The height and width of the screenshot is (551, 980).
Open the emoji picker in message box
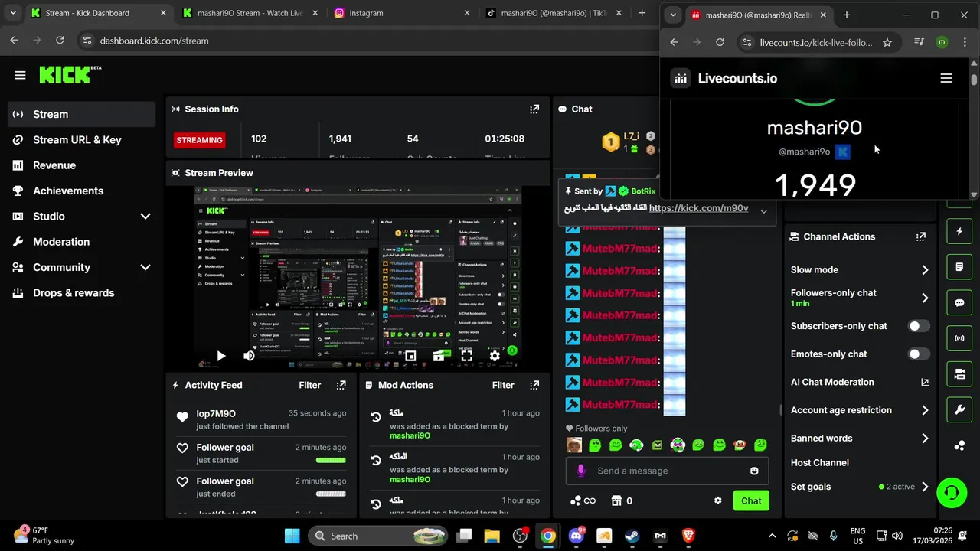coord(754,471)
